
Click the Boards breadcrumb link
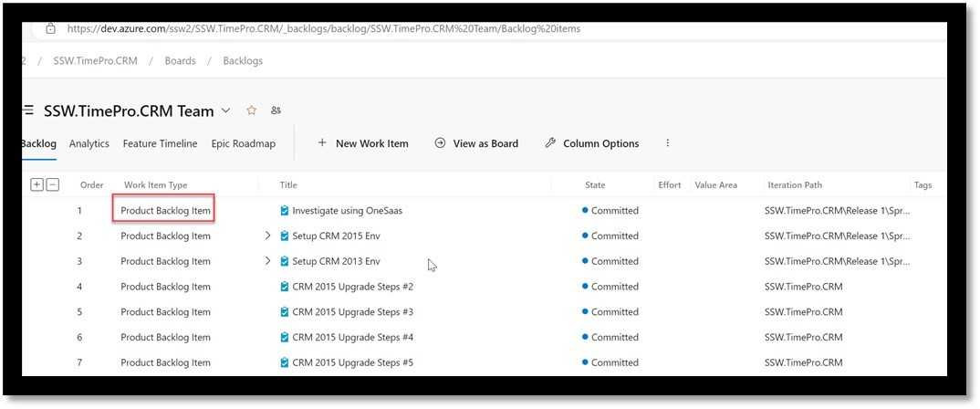tap(180, 61)
